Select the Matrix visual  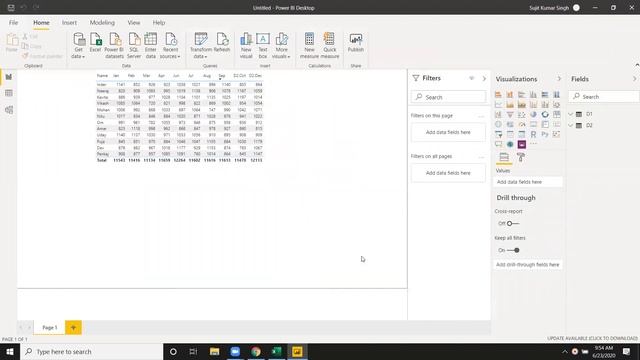click(522, 134)
